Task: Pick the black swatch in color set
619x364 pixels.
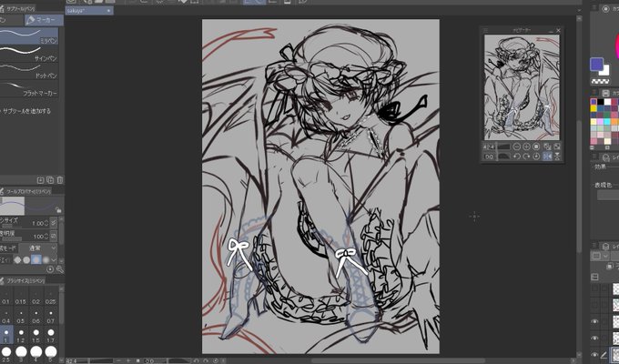Action: 601,102
